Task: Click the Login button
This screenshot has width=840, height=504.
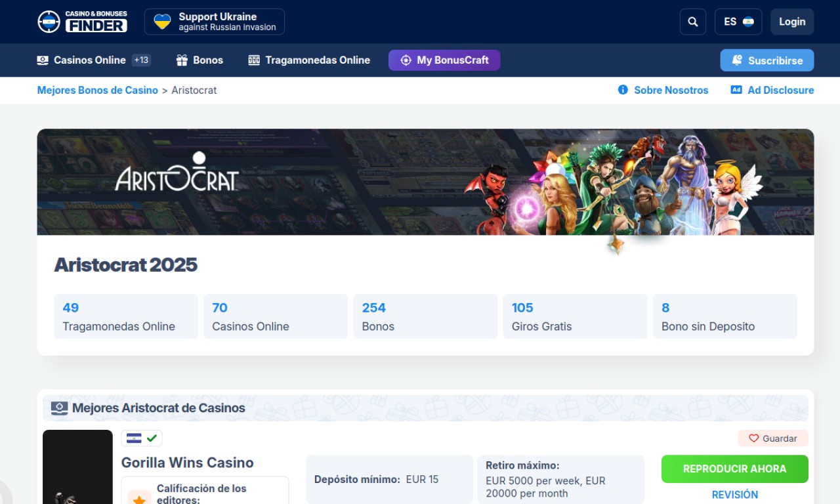Action: [792, 22]
